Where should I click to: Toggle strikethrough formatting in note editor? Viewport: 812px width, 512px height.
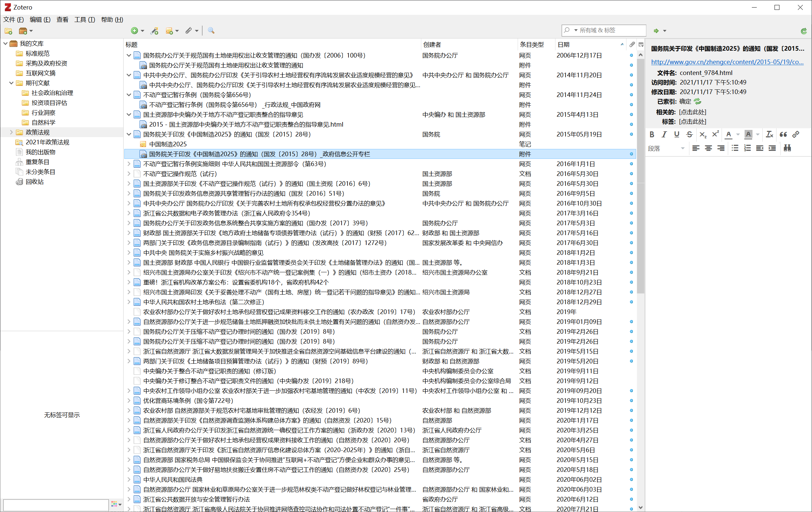point(689,134)
